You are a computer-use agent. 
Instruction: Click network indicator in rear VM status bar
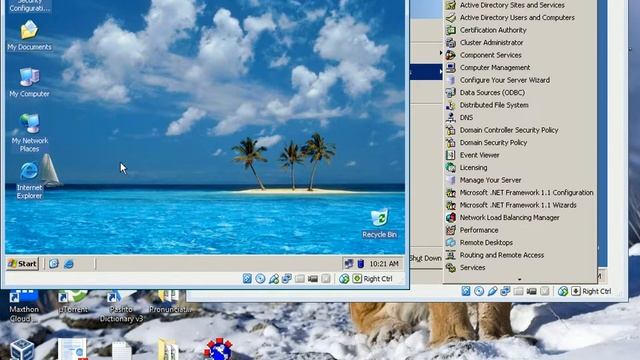pos(505,291)
